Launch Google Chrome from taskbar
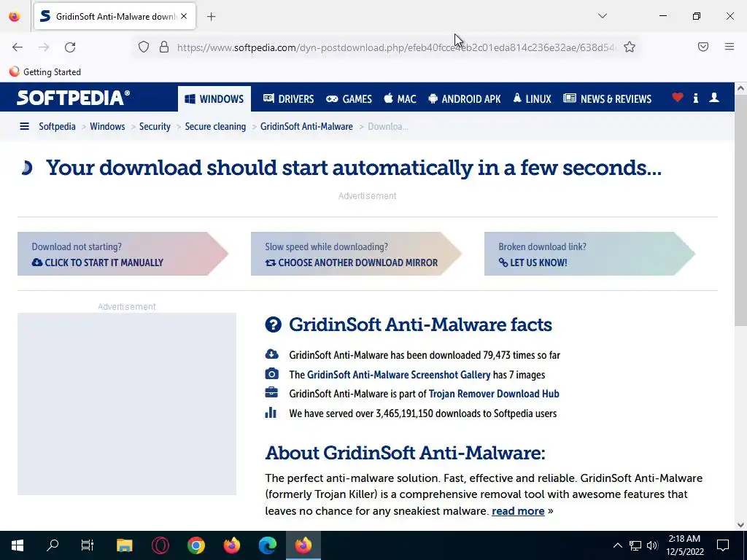The height and width of the screenshot is (560, 747). [196, 545]
